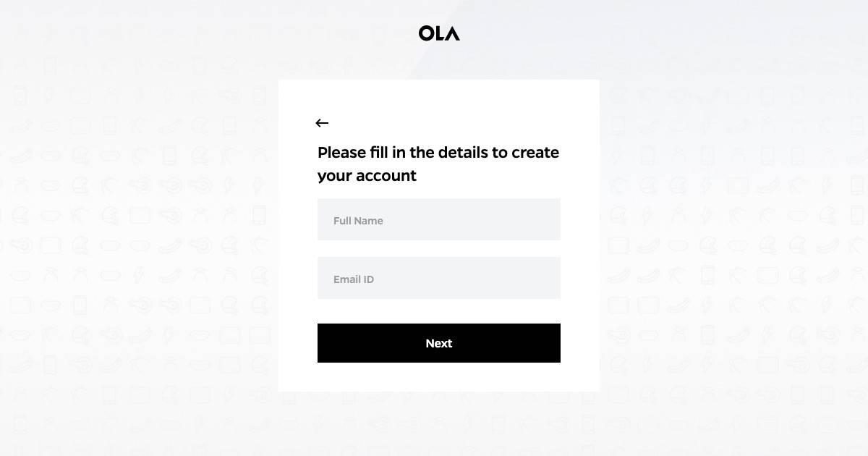868x456 pixels.
Task: Click the grey Full Name placeholder text
Action: (358, 220)
